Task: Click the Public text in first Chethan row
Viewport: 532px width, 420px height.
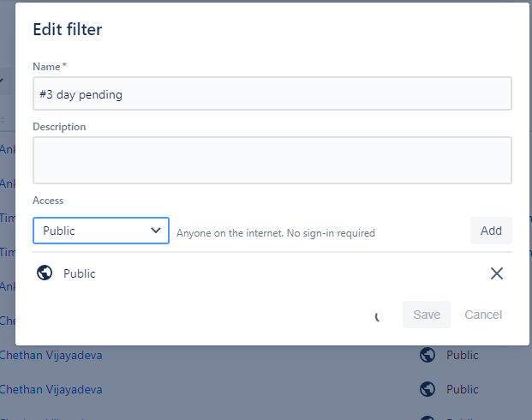Action: coord(463,355)
